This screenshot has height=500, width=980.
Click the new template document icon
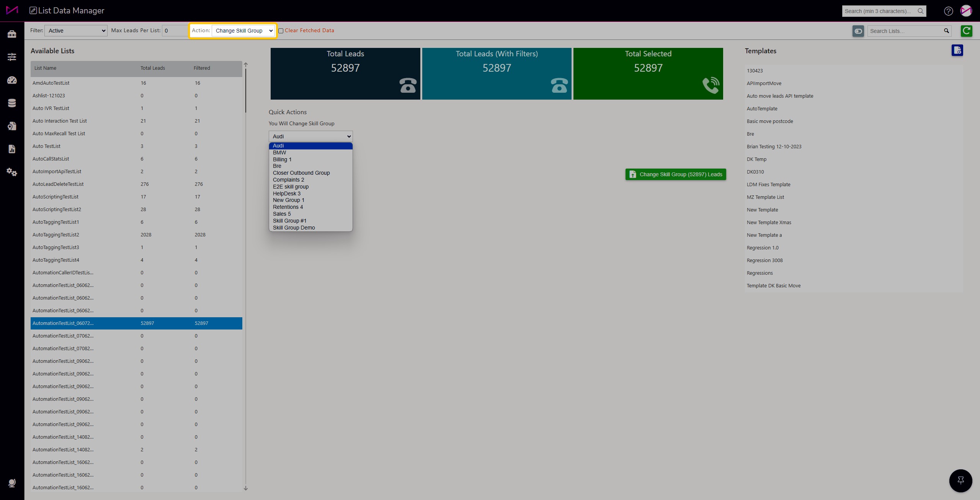pos(957,50)
